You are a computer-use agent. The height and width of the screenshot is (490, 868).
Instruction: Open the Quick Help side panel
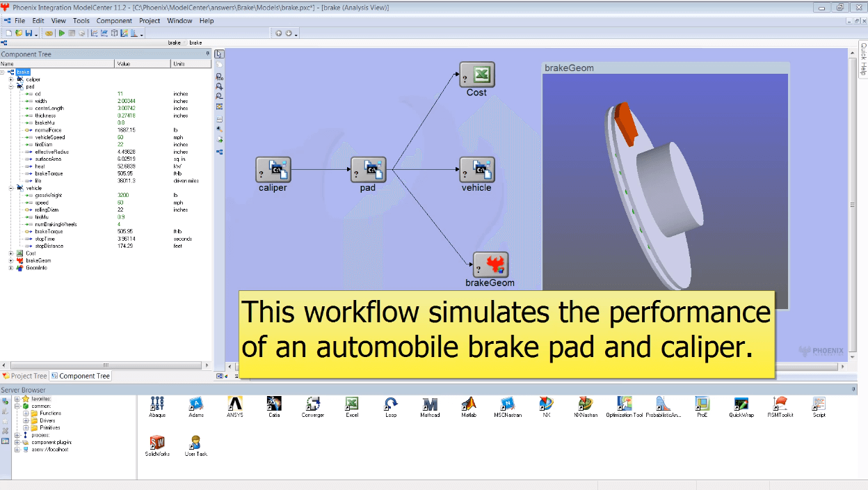(863, 58)
